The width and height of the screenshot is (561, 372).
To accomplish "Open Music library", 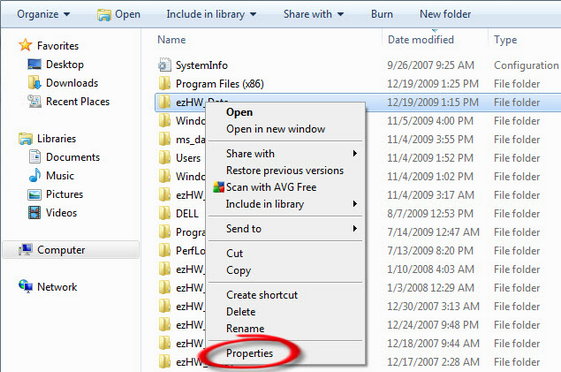I will 60,176.
